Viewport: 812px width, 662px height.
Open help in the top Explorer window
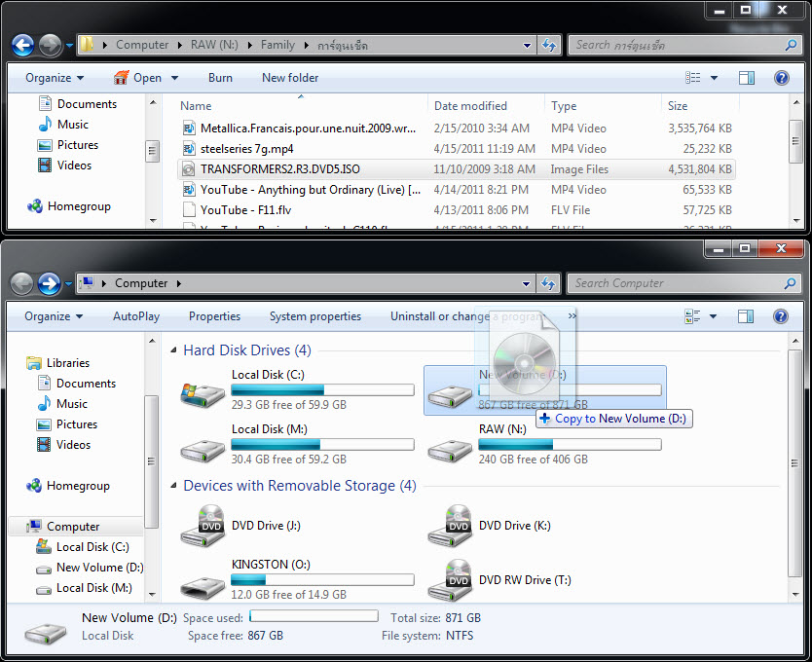pyautogui.click(x=782, y=78)
